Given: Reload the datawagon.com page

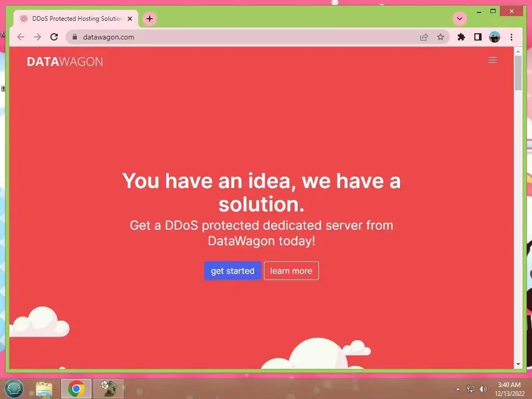Looking at the screenshot, I should click(x=54, y=37).
